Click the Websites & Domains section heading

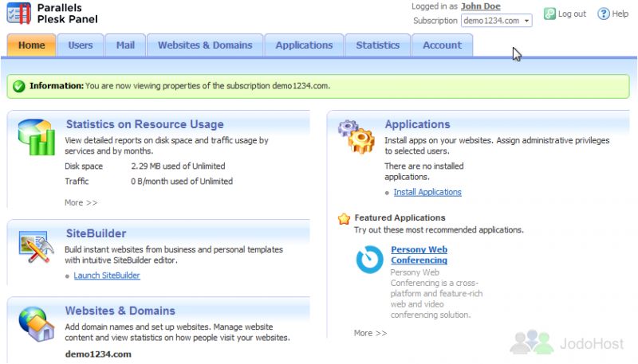pos(120,311)
